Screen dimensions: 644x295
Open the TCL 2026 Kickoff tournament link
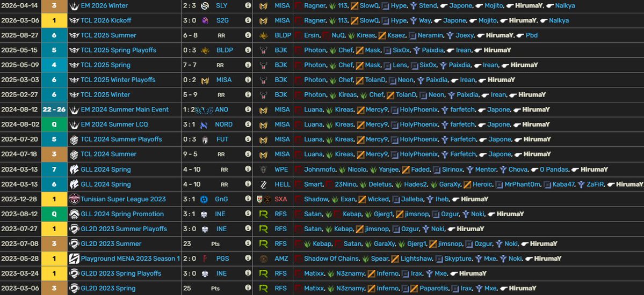point(106,20)
